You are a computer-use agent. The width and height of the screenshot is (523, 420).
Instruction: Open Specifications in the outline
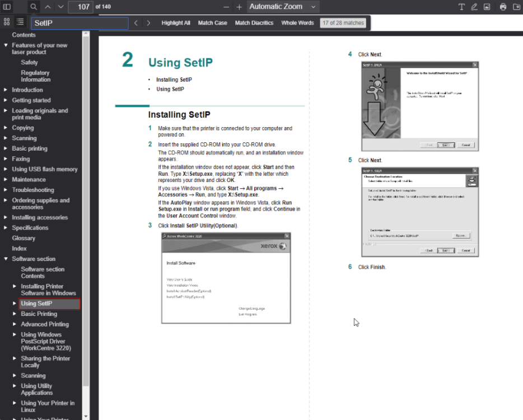(x=30, y=227)
